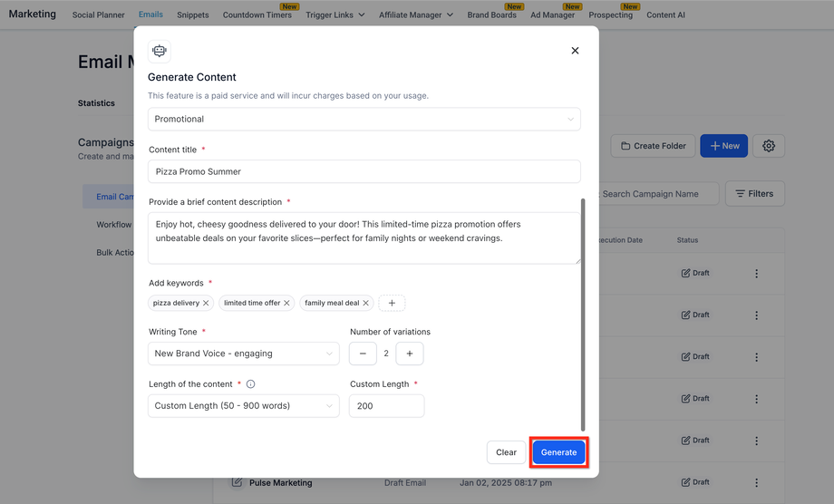Expand the Writing Tone dropdown
Image resolution: width=834 pixels, height=504 pixels.
click(x=243, y=354)
